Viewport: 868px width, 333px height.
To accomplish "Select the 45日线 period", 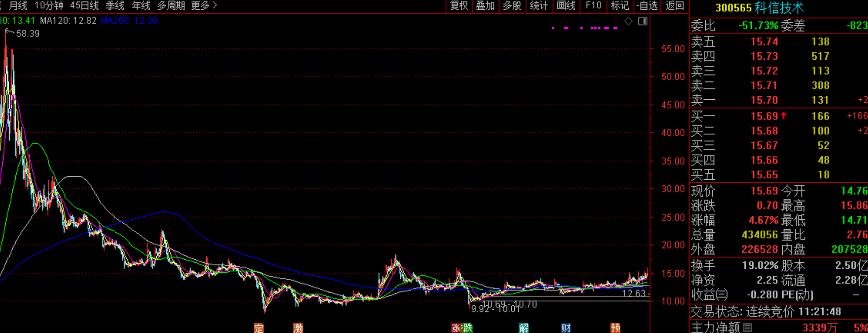I will coord(84,6).
